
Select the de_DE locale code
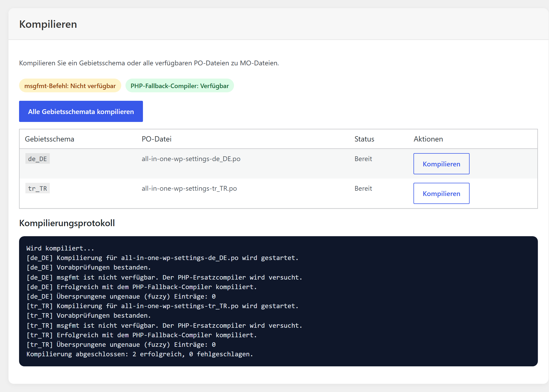38,159
